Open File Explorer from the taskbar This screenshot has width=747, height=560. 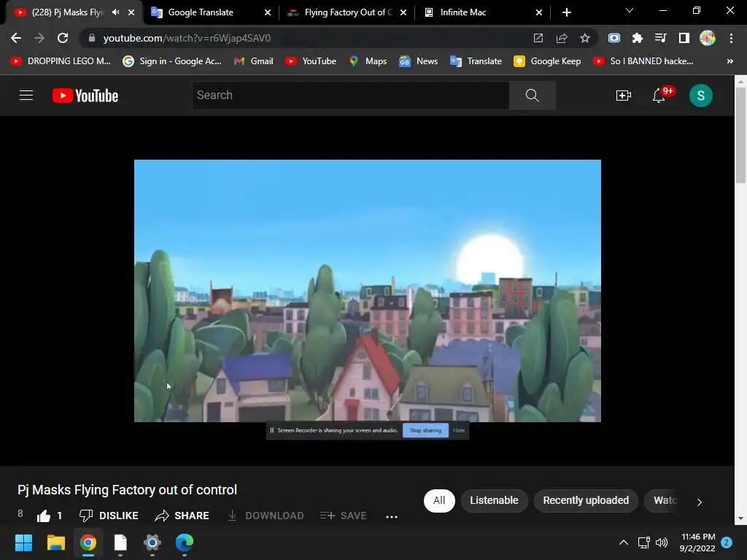click(55, 542)
